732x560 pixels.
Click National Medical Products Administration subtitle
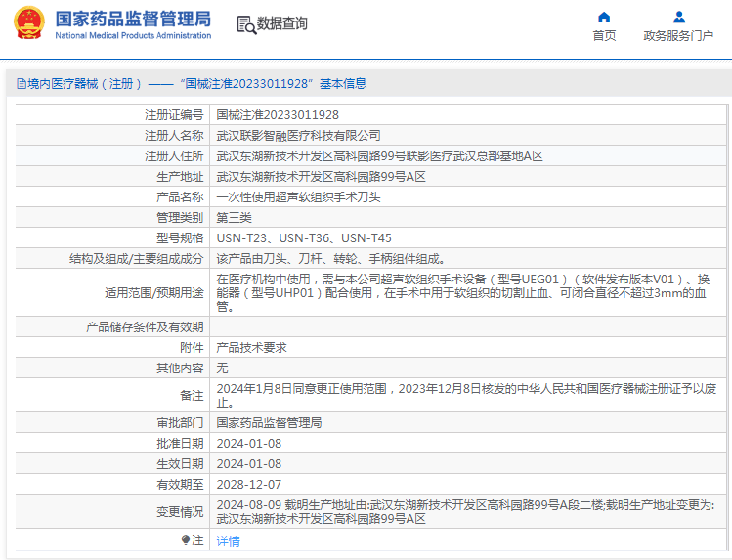133,35
